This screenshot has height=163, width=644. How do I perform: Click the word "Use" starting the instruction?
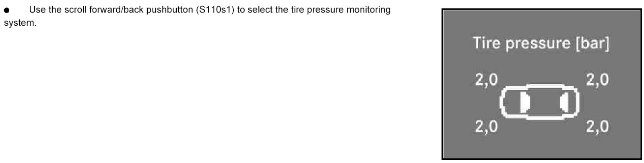[x=37, y=10]
